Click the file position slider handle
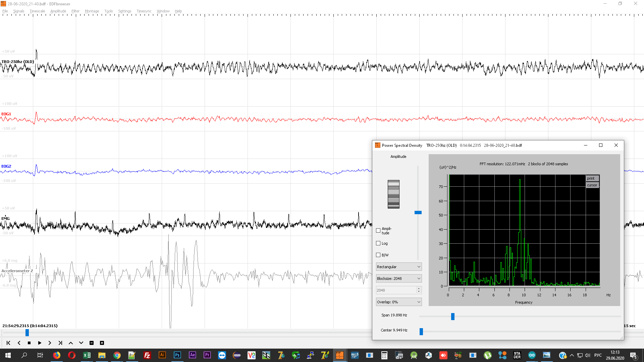This screenshot has height=362, width=644. click(27, 333)
